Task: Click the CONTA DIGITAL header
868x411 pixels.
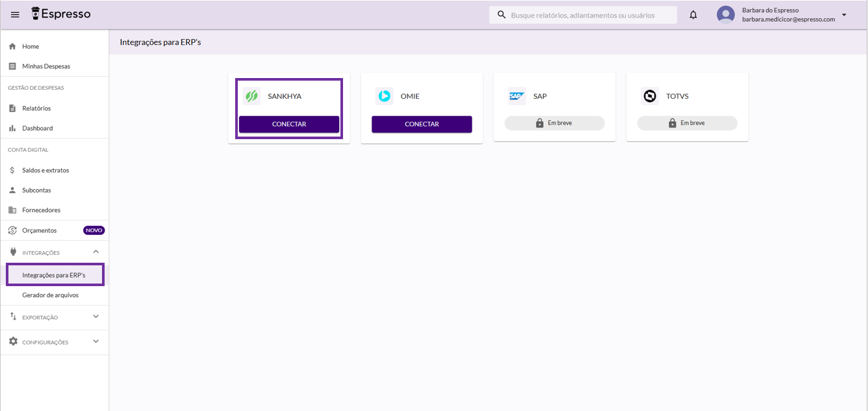Action: point(28,150)
